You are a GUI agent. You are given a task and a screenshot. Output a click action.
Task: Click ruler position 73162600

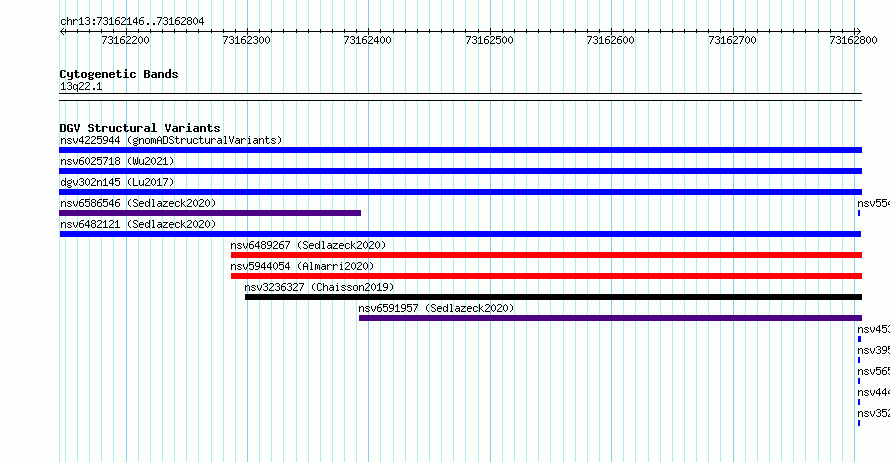(611, 40)
